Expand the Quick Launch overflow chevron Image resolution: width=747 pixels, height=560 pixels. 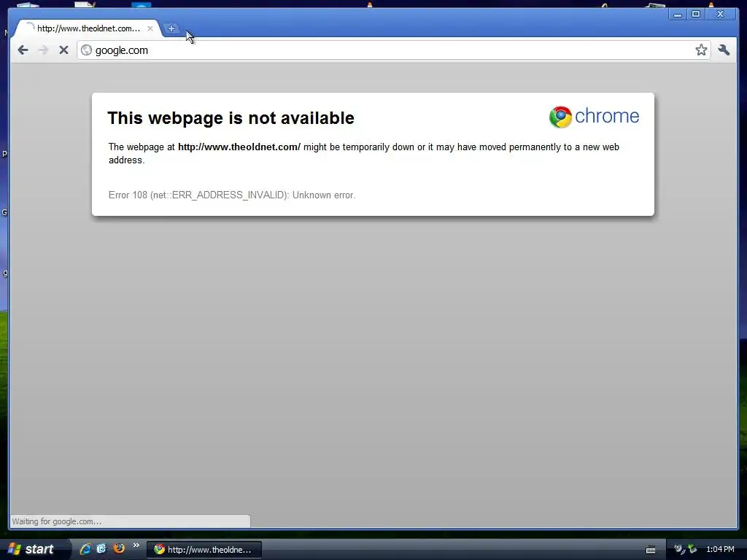[x=136, y=545]
